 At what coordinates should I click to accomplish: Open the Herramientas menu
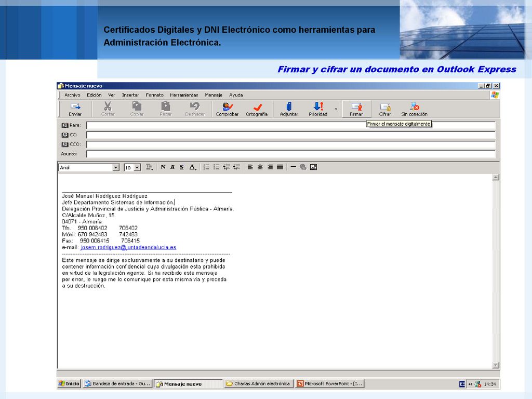[x=184, y=95]
